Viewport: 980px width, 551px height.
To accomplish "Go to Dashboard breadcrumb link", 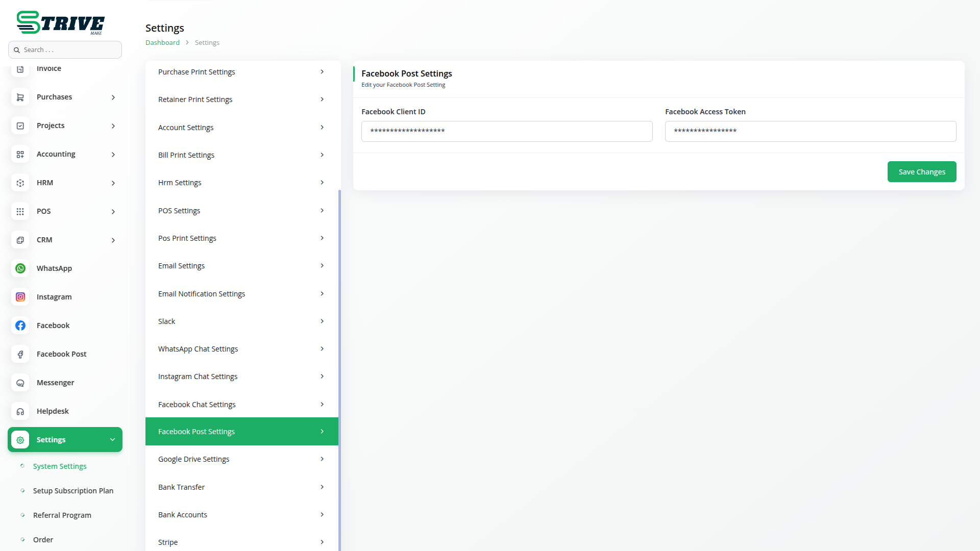I will [x=162, y=43].
